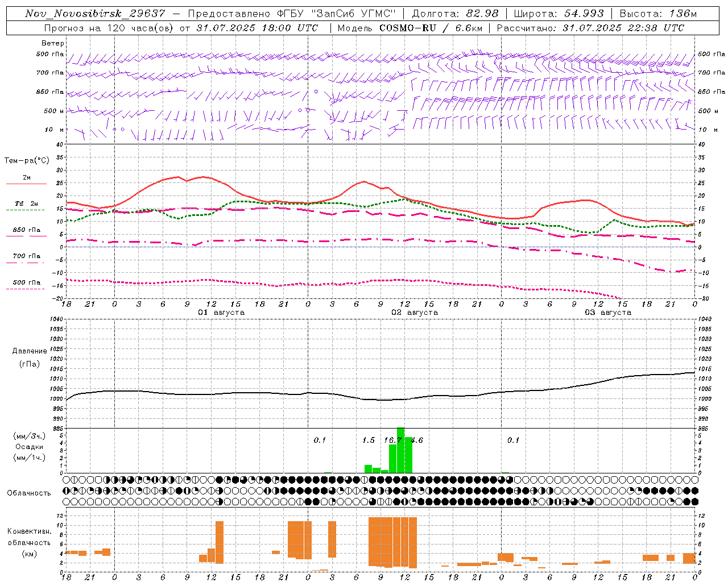Select the Давление pressure panel label
This screenshot has height=582, width=728.
coord(30,351)
